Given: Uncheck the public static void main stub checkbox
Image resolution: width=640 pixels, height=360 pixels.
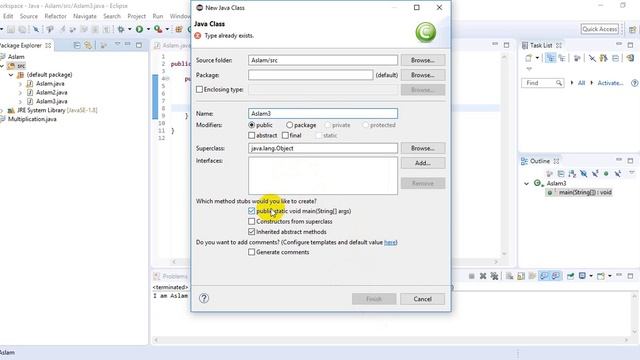Looking at the screenshot, I should click(251, 211).
